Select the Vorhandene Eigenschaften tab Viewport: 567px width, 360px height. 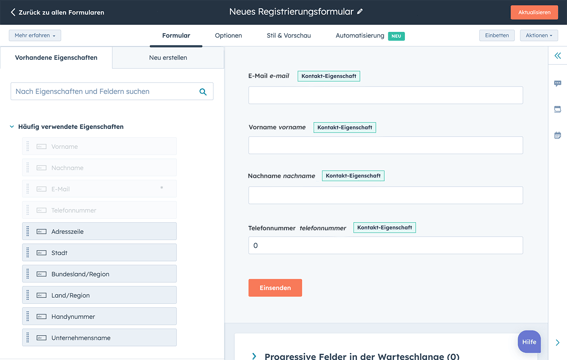point(56,57)
